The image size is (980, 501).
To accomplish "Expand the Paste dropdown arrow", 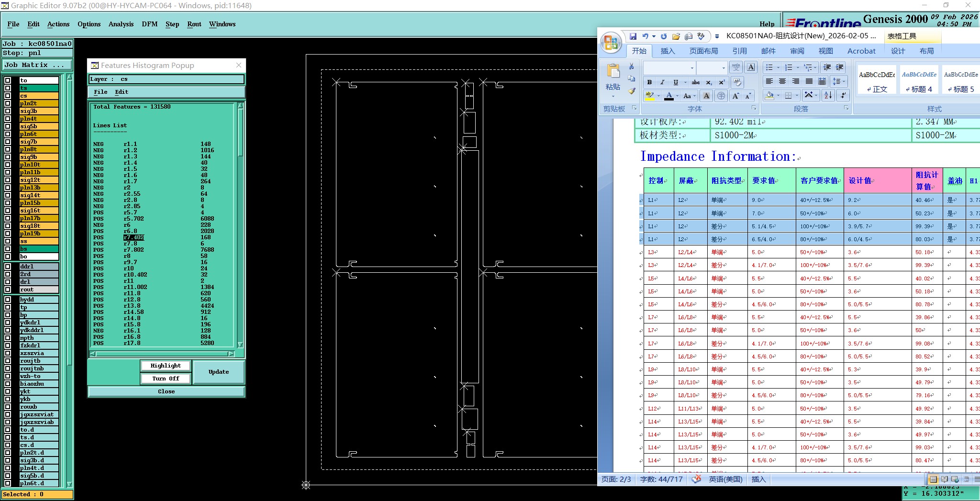I will point(613,96).
